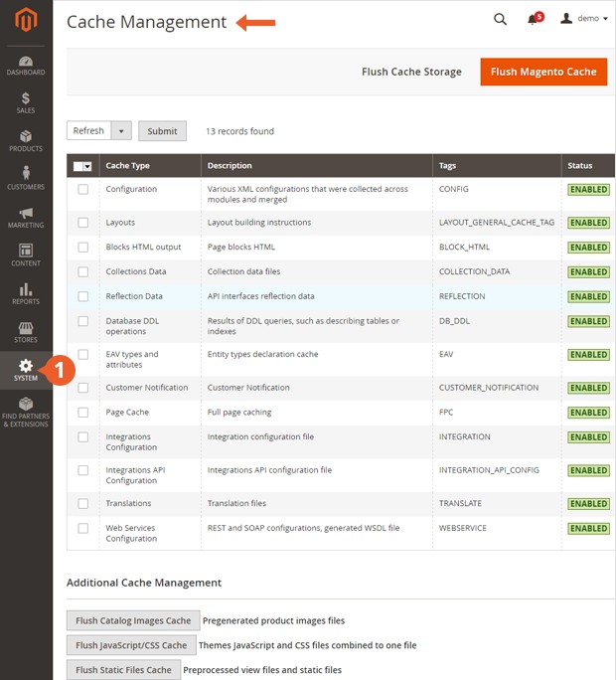Image resolution: width=616 pixels, height=680 pixels.
Task: Open the Dashboard sidebar icon
Action: (26, 66)
